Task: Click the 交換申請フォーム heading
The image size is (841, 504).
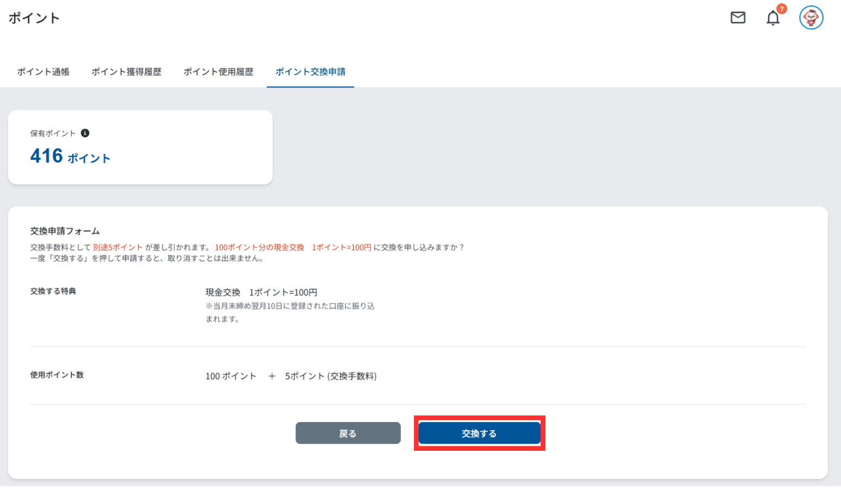Action: point(65,231)
